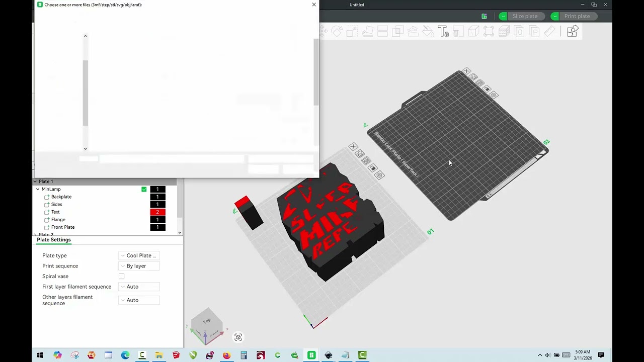This screenshot has width=644, height=362.
Task: Click the add-part icon beside Backplate
Action: pyautogui.click(x=47, y=197)
